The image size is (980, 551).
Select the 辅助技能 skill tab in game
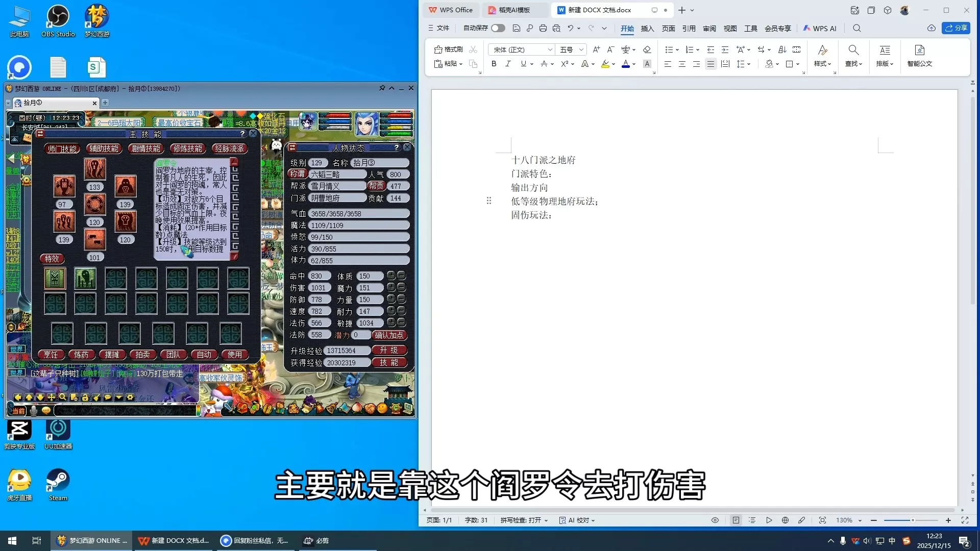click(104, 148)
